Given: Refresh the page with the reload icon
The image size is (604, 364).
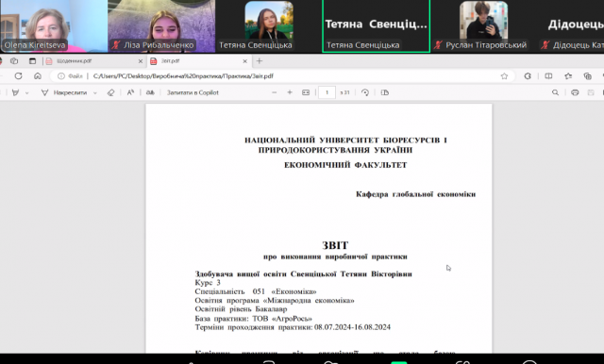Looking at the screenshot, I should pyautogui.click(x=18, y=76).
